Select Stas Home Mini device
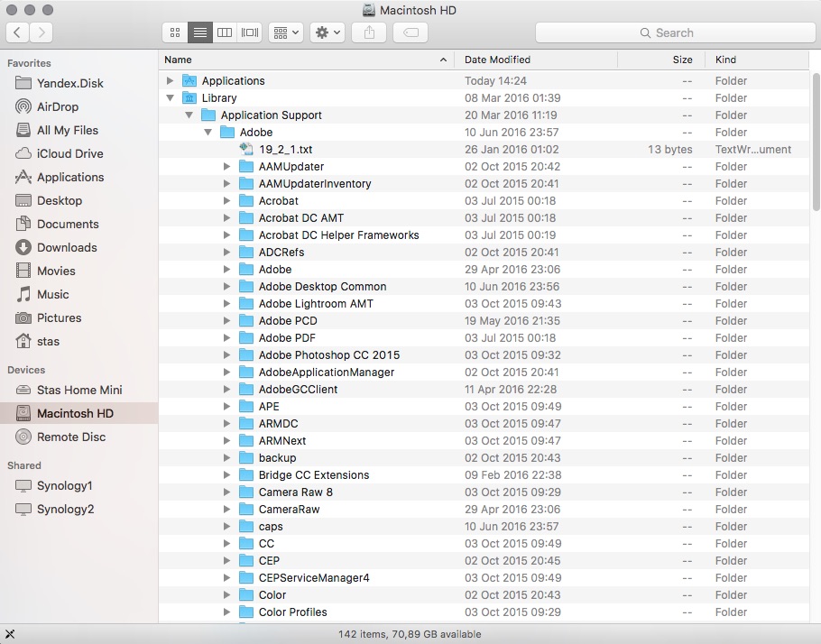821x644 pixels. click(x=79, y=390)
